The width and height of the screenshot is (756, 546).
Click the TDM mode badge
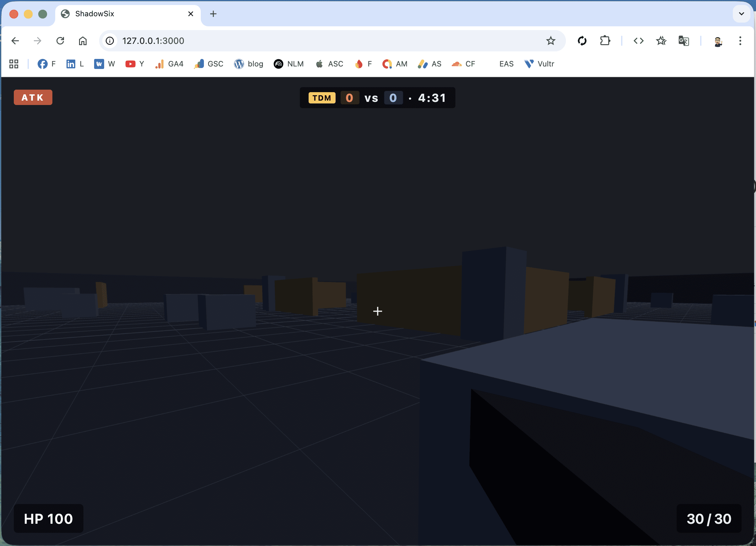[x=322, y=98]
